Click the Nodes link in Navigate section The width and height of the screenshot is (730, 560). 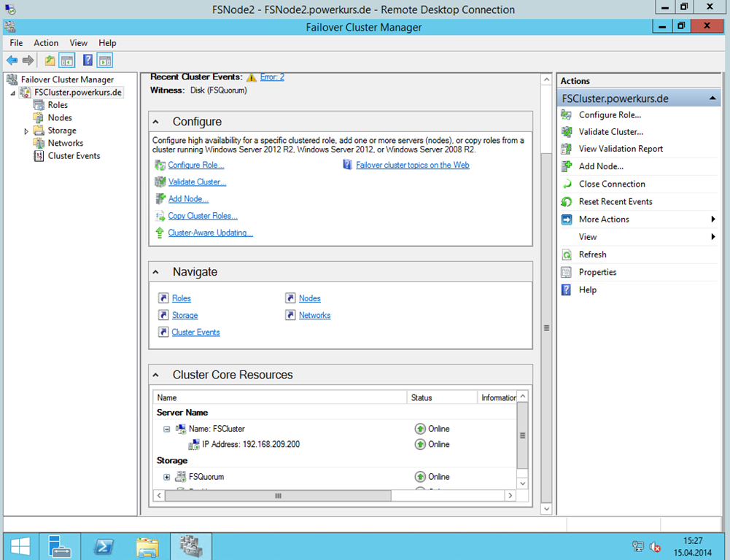(x=310, y=298)
